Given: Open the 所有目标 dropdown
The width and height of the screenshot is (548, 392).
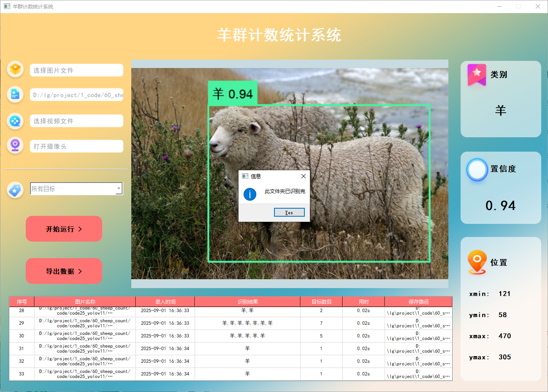Looking at the screenshot, I should pos(76,189).
